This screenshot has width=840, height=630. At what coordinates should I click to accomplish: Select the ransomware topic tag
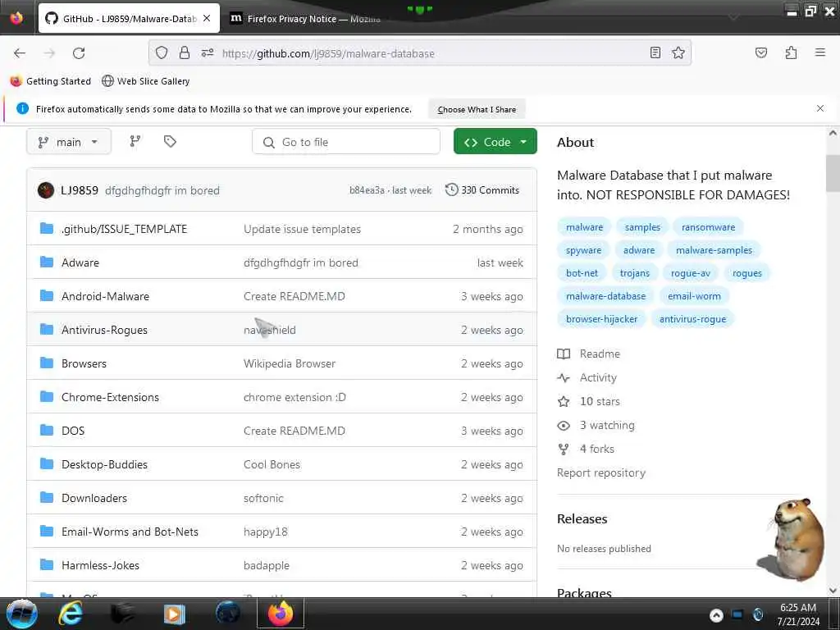708,227
